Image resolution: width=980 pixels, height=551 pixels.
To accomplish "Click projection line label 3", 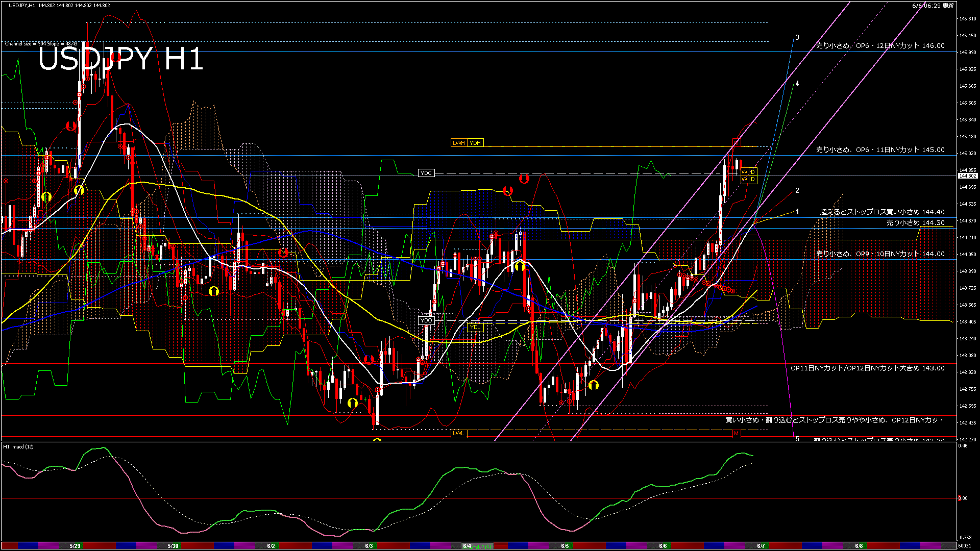I will pyautogui.click(x=797, y=37).
